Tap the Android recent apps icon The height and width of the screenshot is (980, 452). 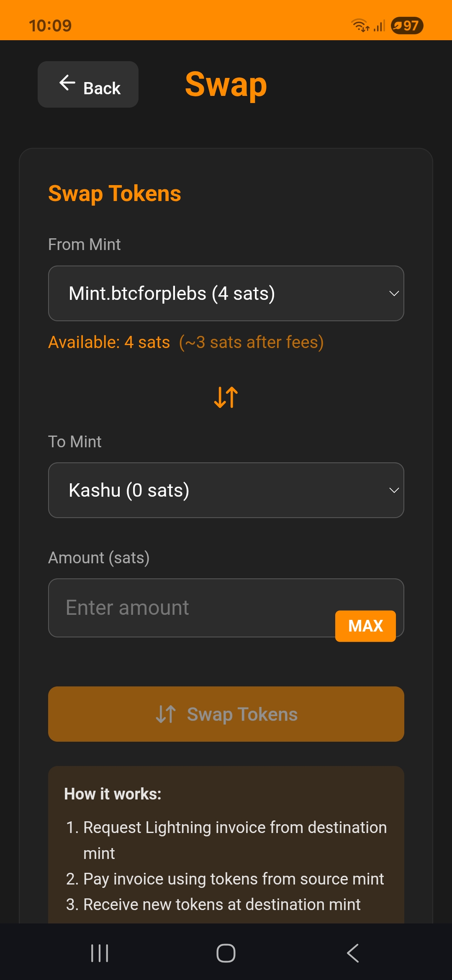coord(100,953)
